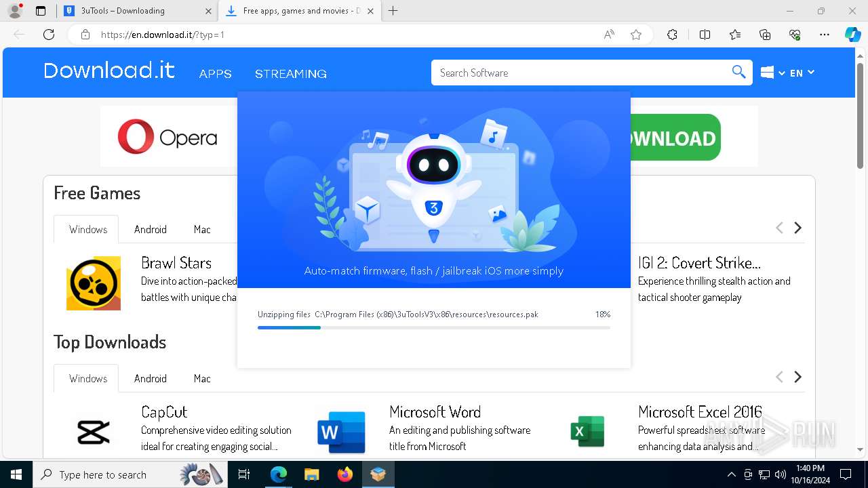Open the Extensions puzzle icon

click(672, 35)
